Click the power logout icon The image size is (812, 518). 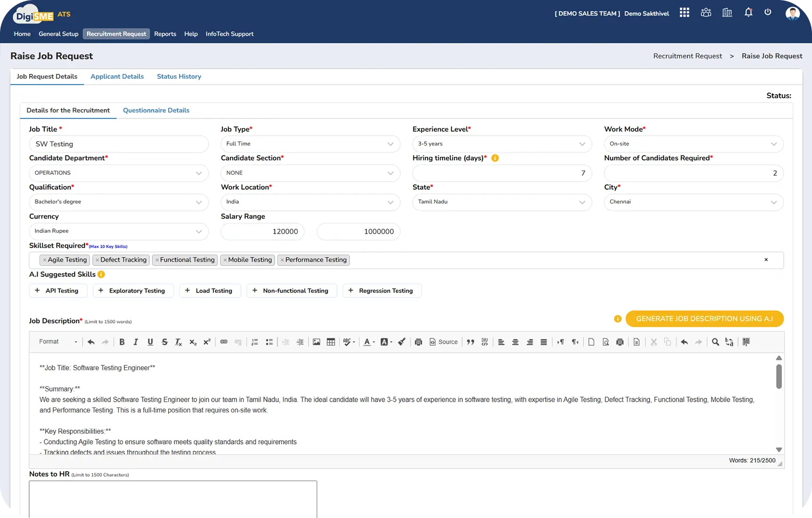768,12
